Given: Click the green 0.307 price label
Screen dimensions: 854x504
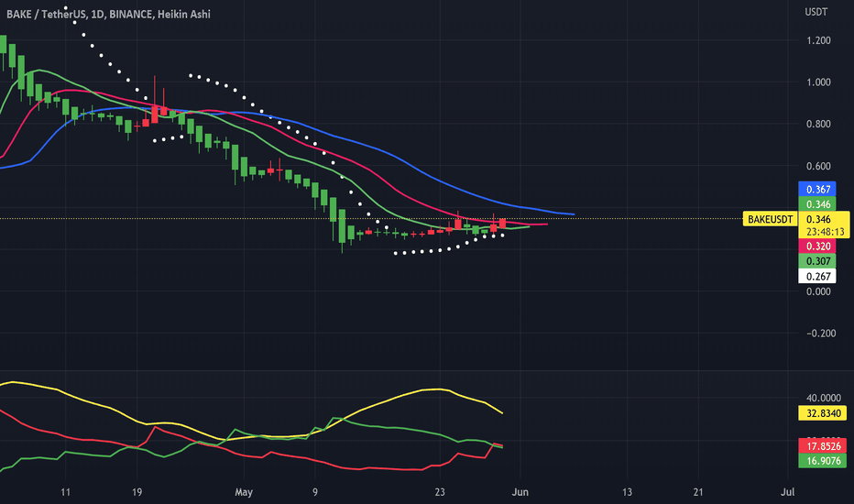Looking at the screenshot, I should pos(818,261).
